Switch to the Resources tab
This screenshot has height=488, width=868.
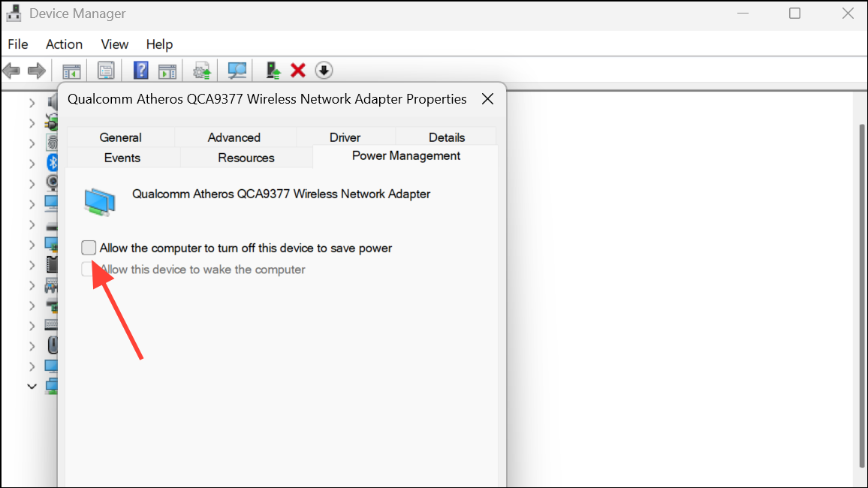pyautogui.click(x=246, y=158)
